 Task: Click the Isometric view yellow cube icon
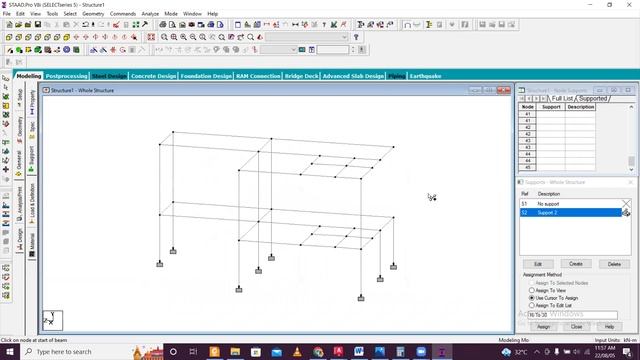(67, 37)
